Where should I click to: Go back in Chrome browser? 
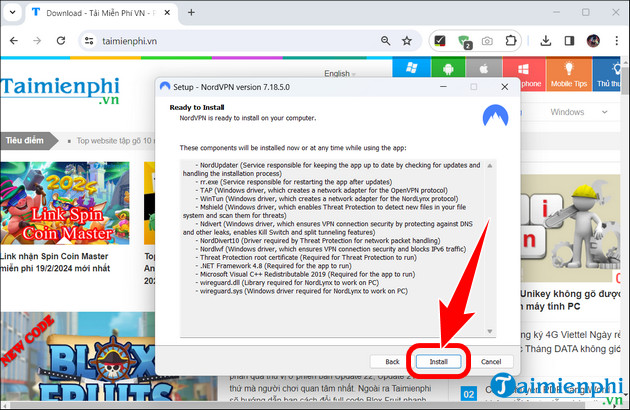pyautogui.click(x=14, y=41)
